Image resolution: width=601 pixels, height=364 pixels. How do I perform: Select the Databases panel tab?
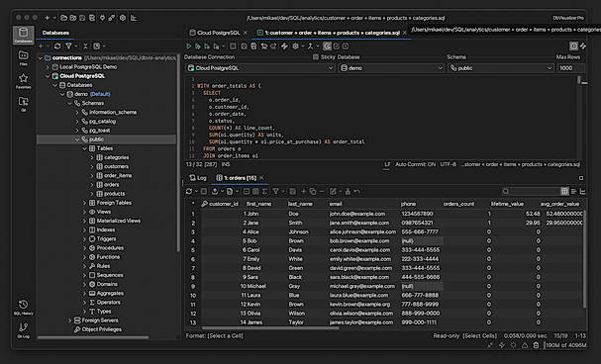coord(55,33)
